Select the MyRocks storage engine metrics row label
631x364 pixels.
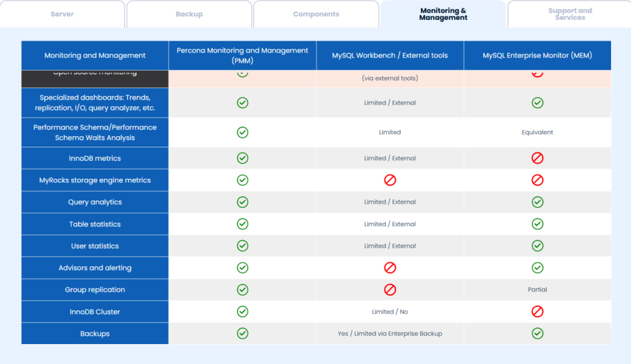pyautogui.click(x=95, y=180)
